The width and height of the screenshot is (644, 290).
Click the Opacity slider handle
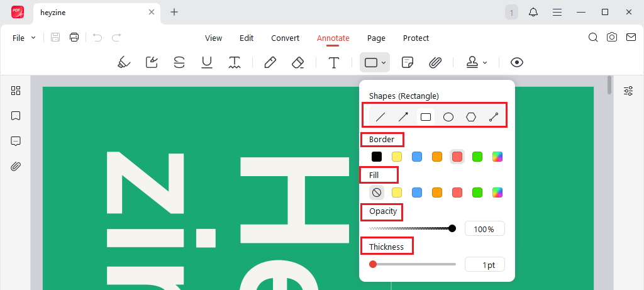452,228
